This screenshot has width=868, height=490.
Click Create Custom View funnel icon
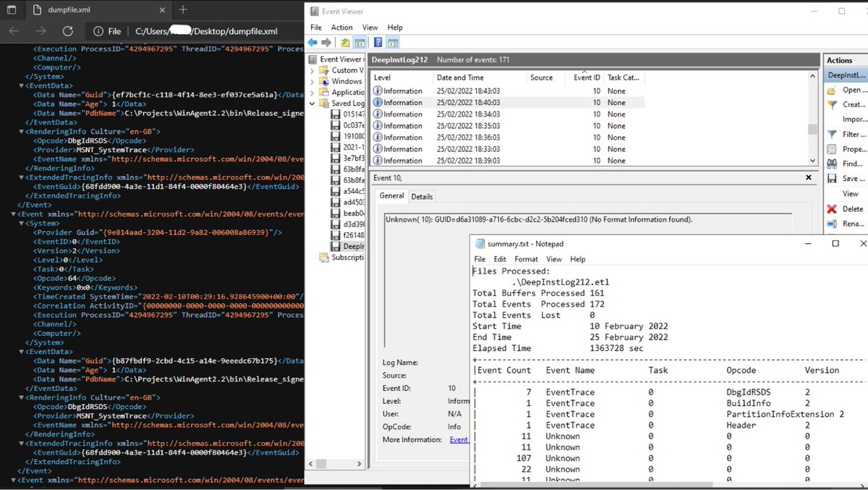point(832,105)
